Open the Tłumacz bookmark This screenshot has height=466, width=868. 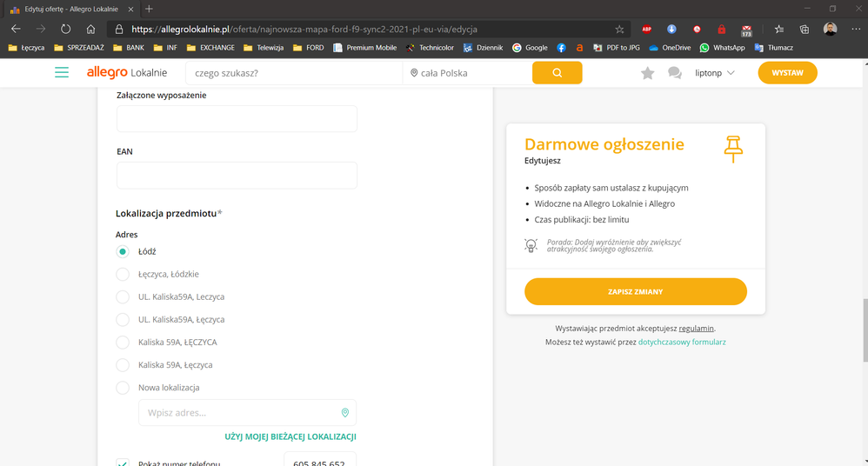(774, 48)
